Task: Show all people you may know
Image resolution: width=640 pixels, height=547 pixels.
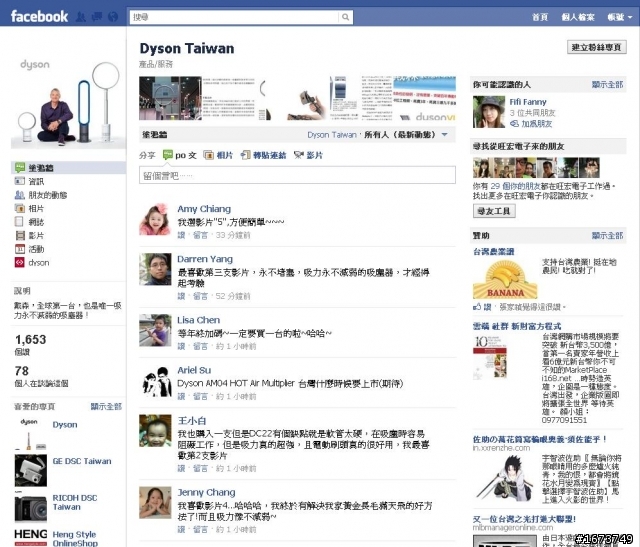Action: [x=607, y=84]
